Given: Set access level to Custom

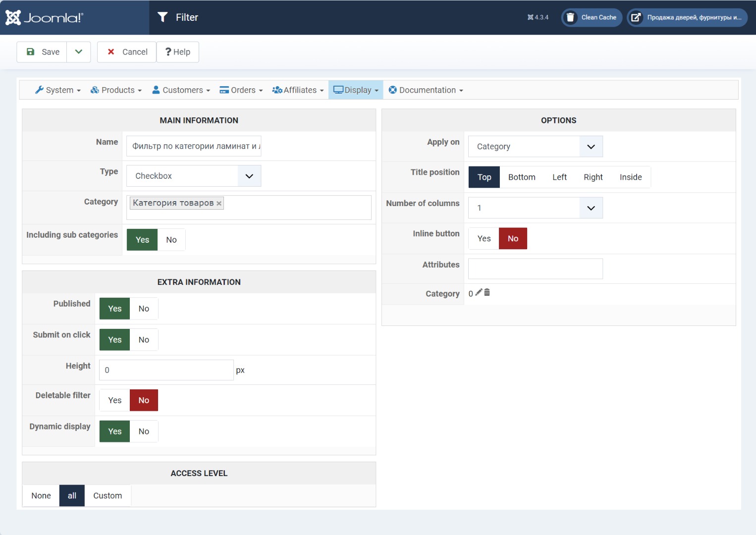Looking at the screenshot, I should point(108,496).
